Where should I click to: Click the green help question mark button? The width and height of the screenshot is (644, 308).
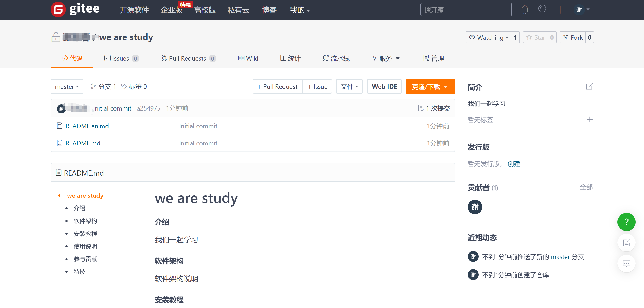(626, 222)
